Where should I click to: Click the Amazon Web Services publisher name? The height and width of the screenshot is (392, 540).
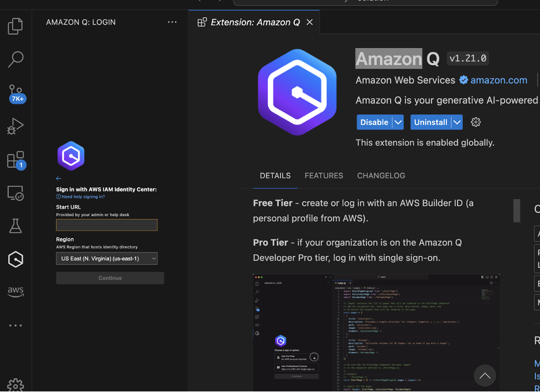[406, 80]
